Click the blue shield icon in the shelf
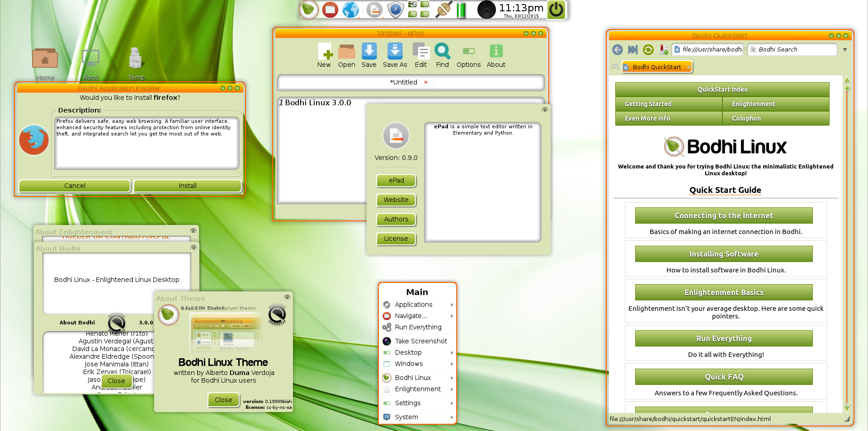This screenshot has width=868, height=431. point(396,9)
